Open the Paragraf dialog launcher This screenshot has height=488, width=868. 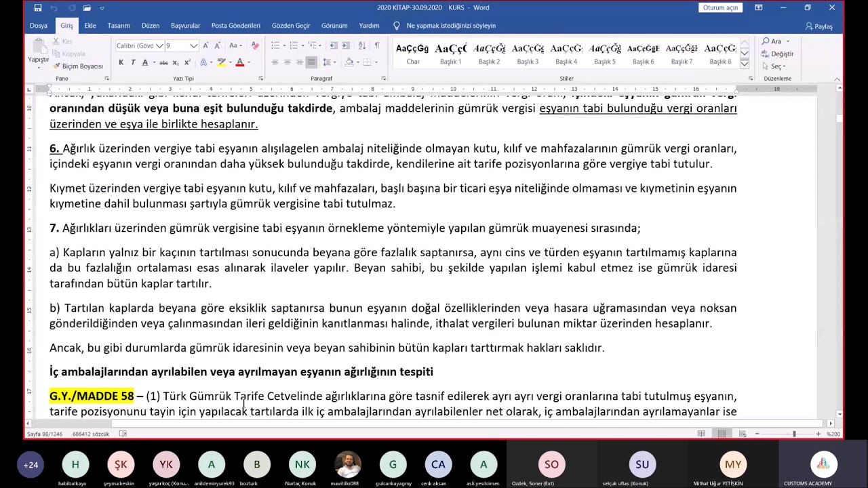(384, 79)
